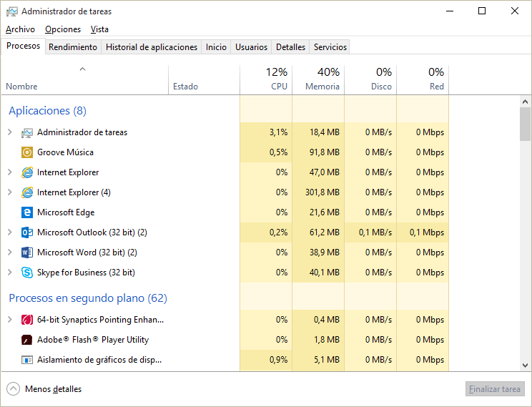Click the scrollbar up arrow
Viewport: 532px width, 407px height.
[x=526, y=102]
